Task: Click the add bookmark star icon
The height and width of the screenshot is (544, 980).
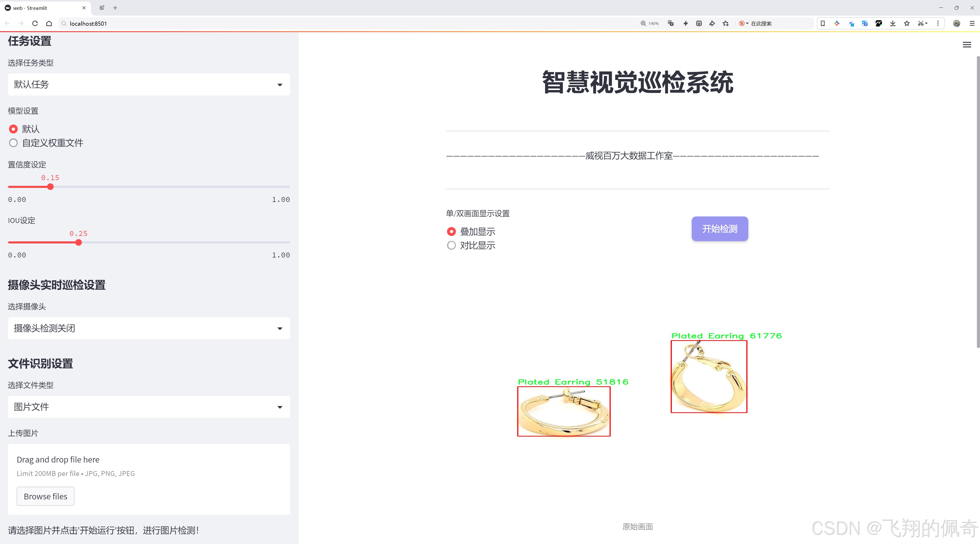Action: pyautogui.click(x=726, y=24)
